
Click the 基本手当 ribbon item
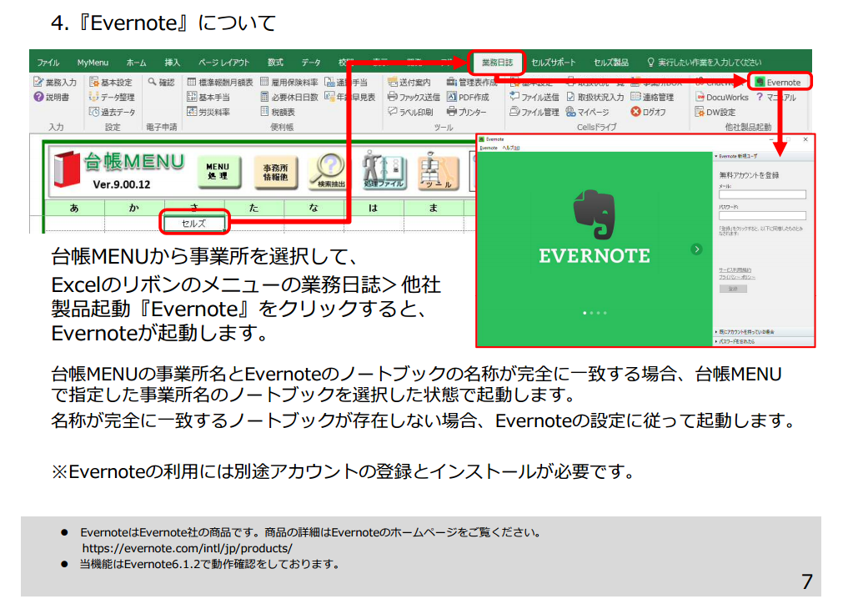click(x=208, y=97)
